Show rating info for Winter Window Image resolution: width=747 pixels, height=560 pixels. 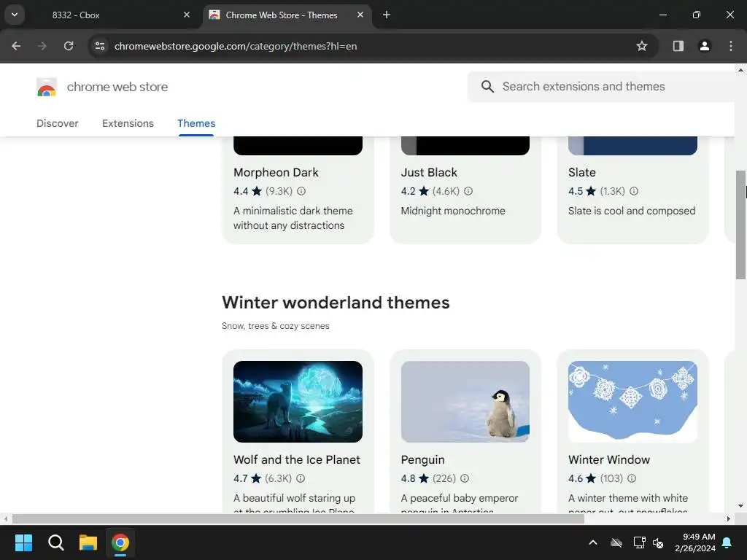(x=631, y=478)
